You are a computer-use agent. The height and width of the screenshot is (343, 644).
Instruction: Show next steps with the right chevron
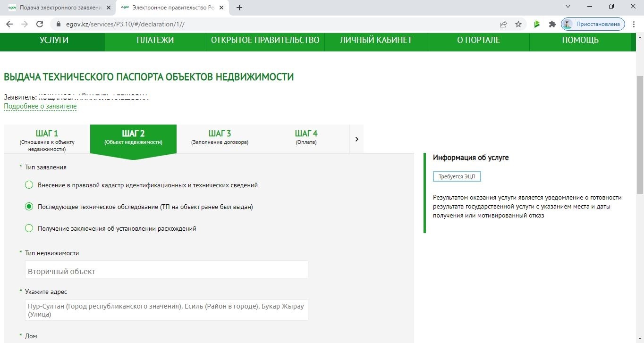point(357,139)
